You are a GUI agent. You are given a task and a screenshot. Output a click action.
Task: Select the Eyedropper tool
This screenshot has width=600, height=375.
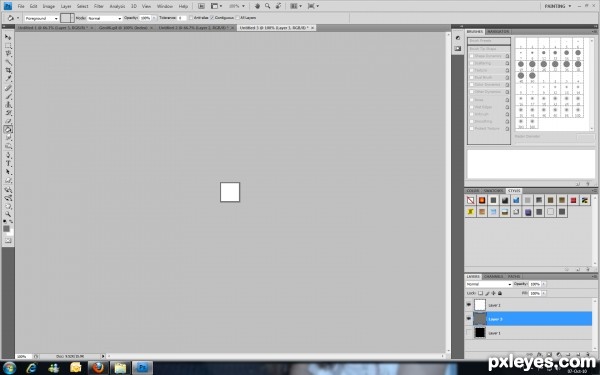click(8, 79)
